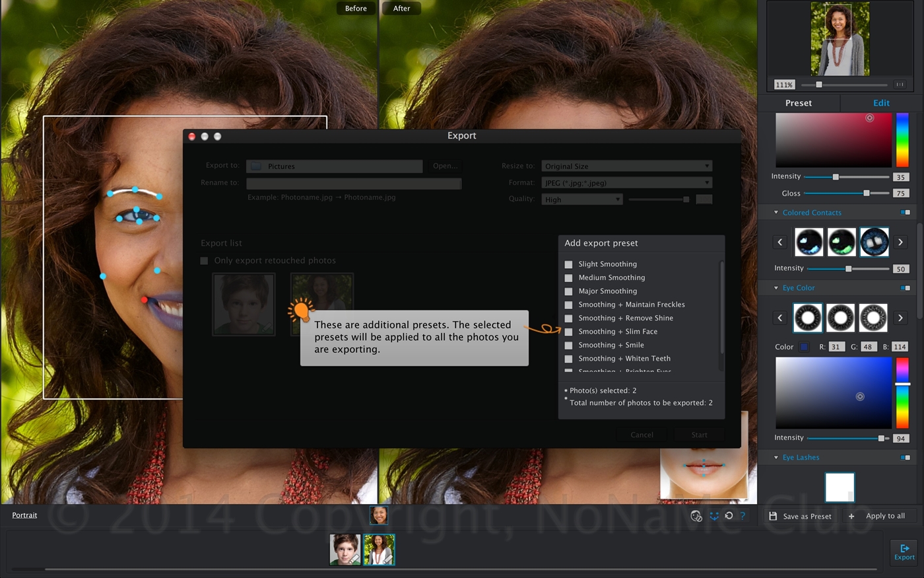Screen dimensions: 924x578
Task: Enable Only export retouched photos checkbox
Action: click(x=205, y=261)
